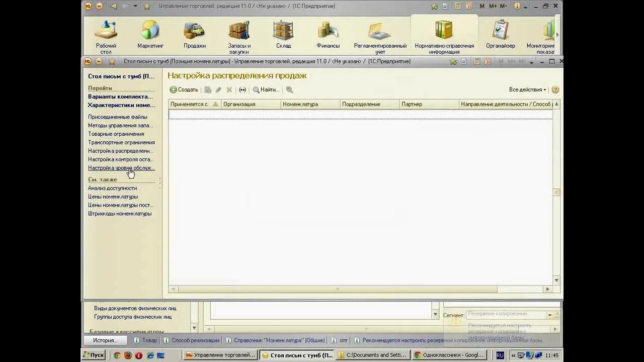Open Варианты комплекта link in sidebar
Viewport: 644px width, 362px height.
pyautogui.click(x=120, y=97)
